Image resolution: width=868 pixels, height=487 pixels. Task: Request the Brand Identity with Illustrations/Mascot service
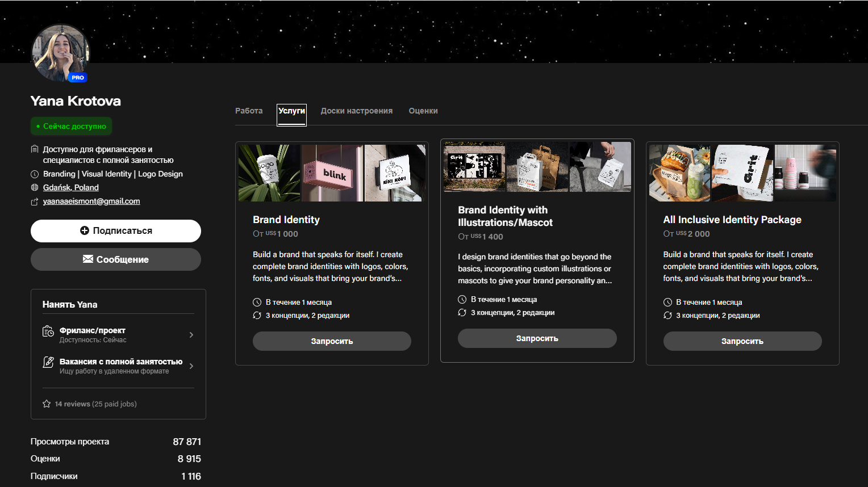click(537, 338)
